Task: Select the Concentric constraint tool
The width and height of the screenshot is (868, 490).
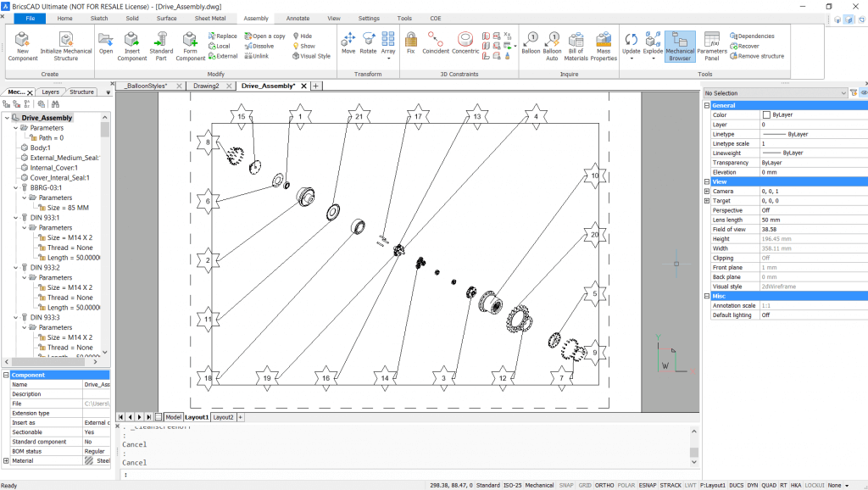Action: click(465, 44)
